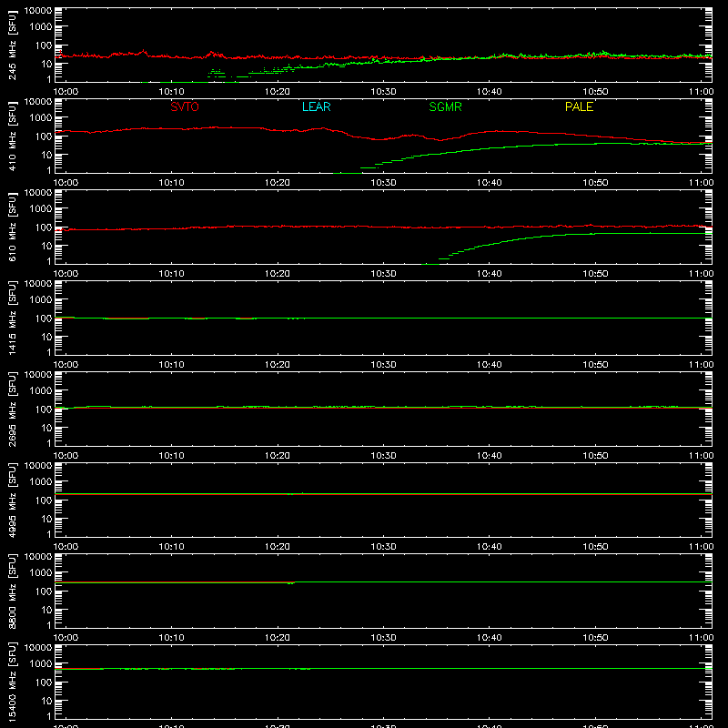Click the 10000 y-axis value on 245 MHz panel
The width and height of the screenshot is (728, 728).
click(38, 11)
